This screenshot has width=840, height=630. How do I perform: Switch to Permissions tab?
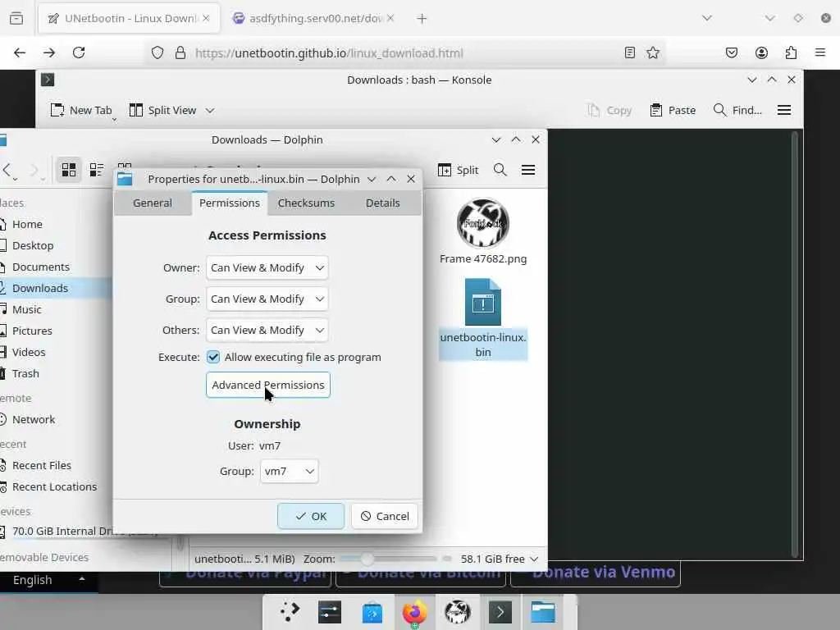coord(230,203)
